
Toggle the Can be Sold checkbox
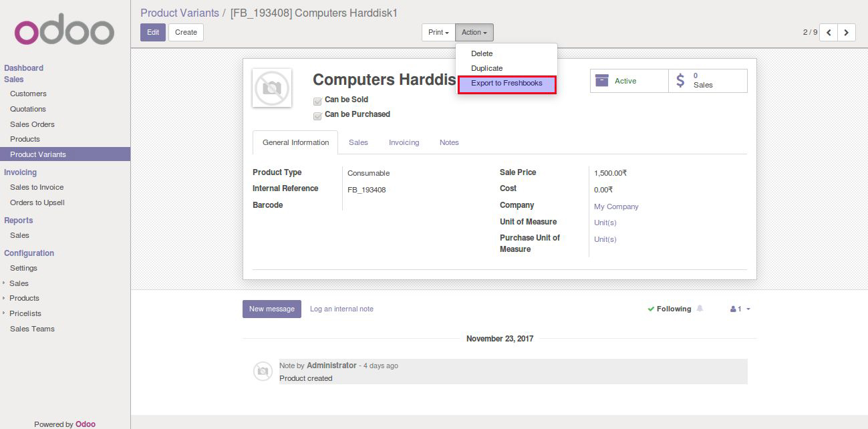click(317, 101)
